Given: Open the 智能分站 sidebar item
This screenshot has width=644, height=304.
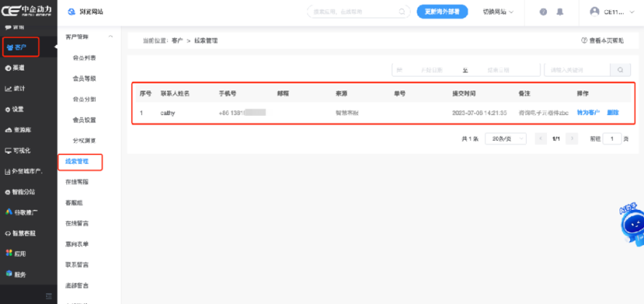Looking at the screenshot, I should 20,192.
